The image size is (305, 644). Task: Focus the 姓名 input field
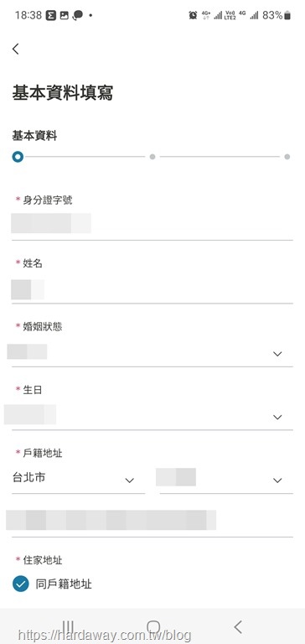click(x=152, y=288)
